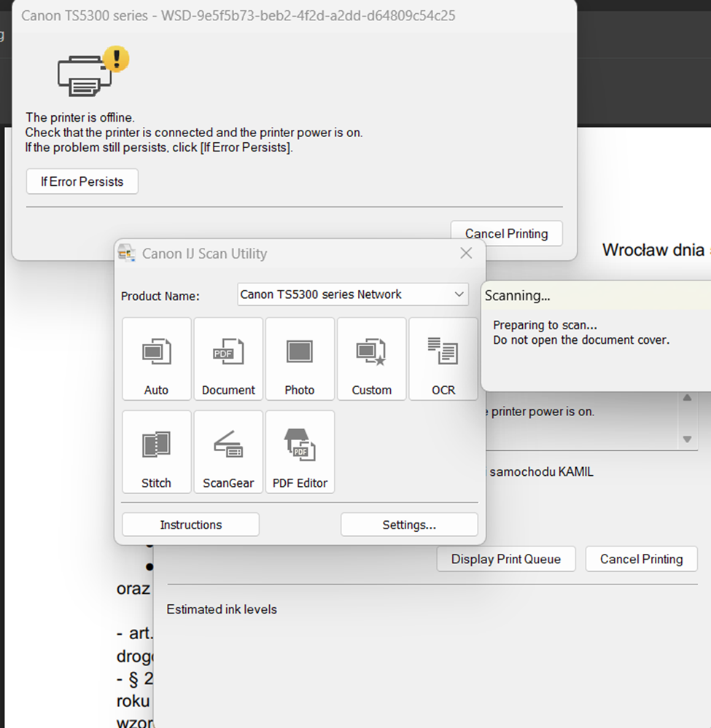711x728 pixels.
Task: Click the scrollbar down arrow
Action: click(687, 439)
